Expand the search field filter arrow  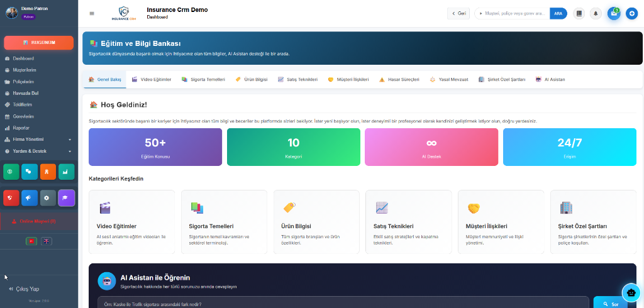[481, 14]
